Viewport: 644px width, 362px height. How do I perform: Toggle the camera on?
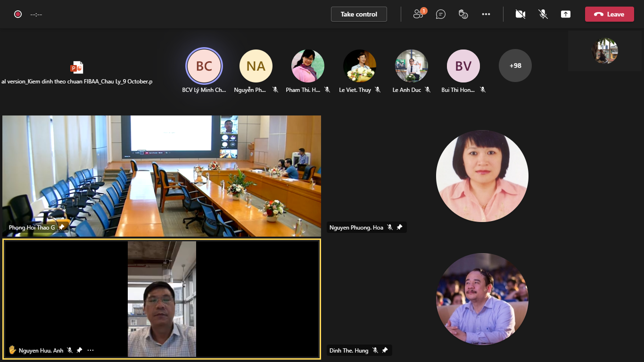(x=520, y=14)
